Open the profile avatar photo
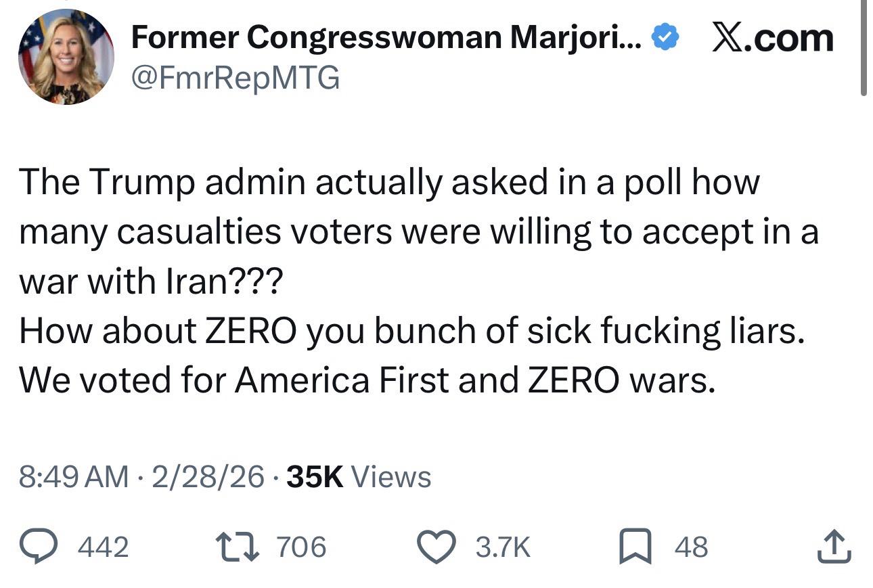The width and height of the screenshot is (873, 588). coord(66,58)
